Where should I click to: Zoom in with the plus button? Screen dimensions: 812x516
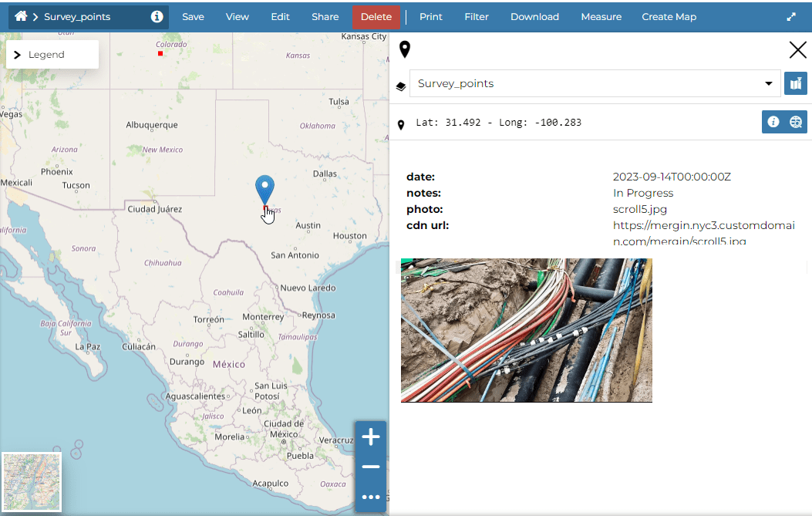point(371,437)
